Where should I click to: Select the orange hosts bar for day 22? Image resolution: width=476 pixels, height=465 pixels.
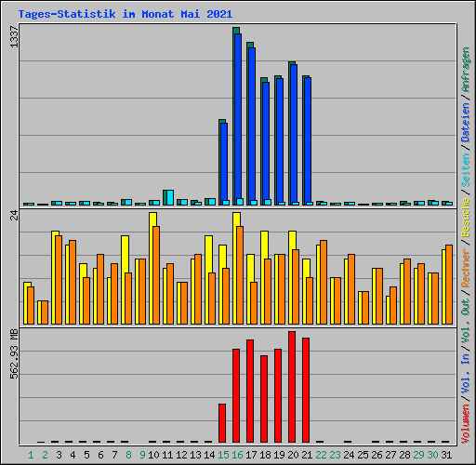coord(324,282)
